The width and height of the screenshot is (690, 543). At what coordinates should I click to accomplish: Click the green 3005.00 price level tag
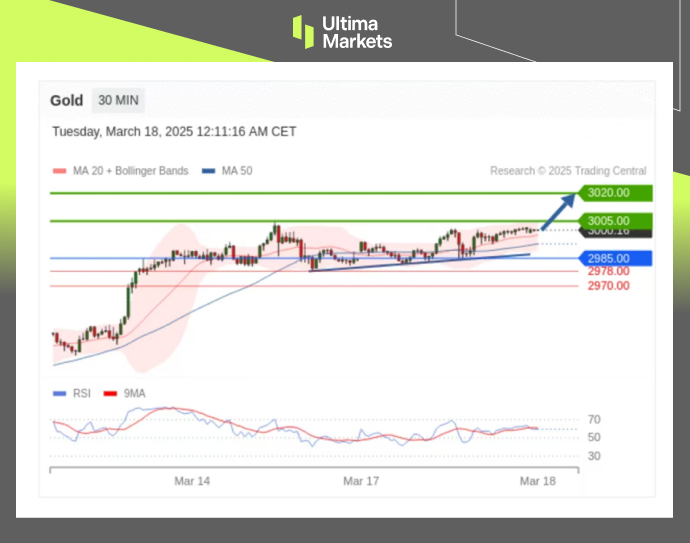[x=614, y=220]
